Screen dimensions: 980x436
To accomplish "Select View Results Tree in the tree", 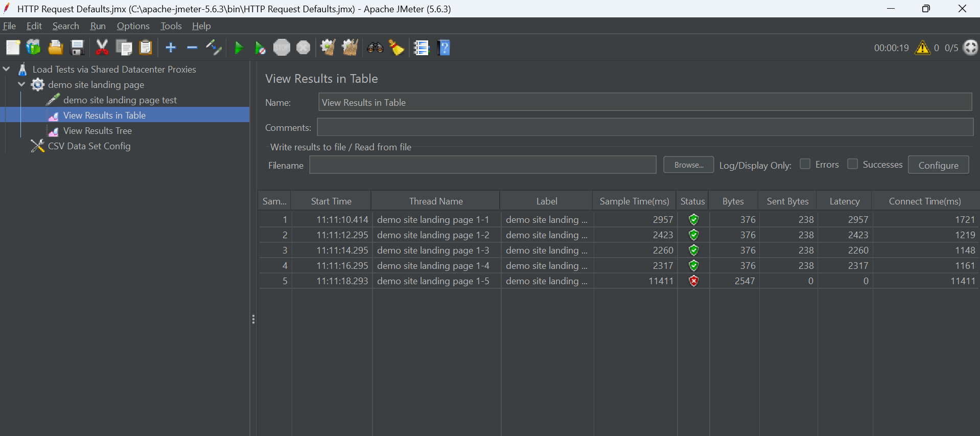I will coord(97,131).
